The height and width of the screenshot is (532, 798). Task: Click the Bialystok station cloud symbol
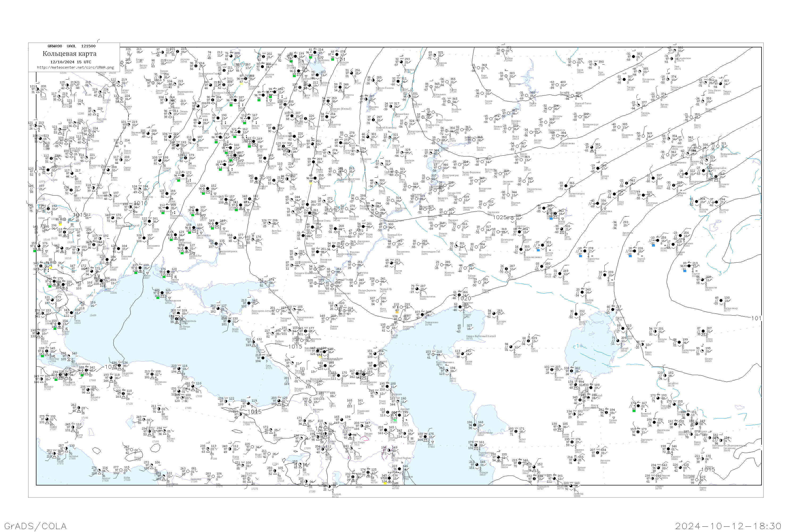click(94, 112)
